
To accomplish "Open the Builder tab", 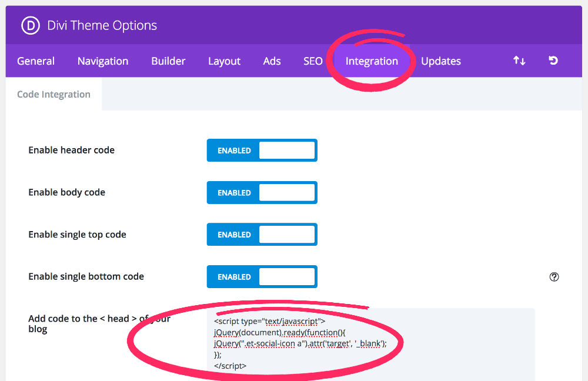I will coord(168,61).
